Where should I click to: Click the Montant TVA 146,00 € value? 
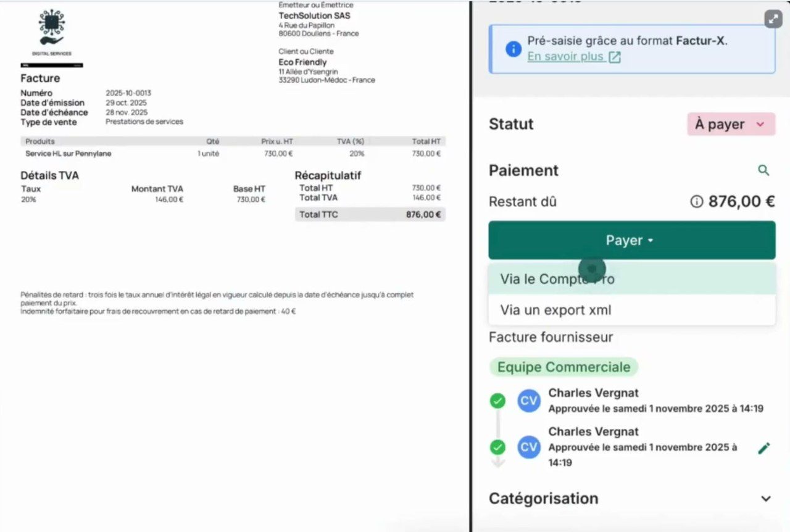pyautogui.click(x=169, y=199)
